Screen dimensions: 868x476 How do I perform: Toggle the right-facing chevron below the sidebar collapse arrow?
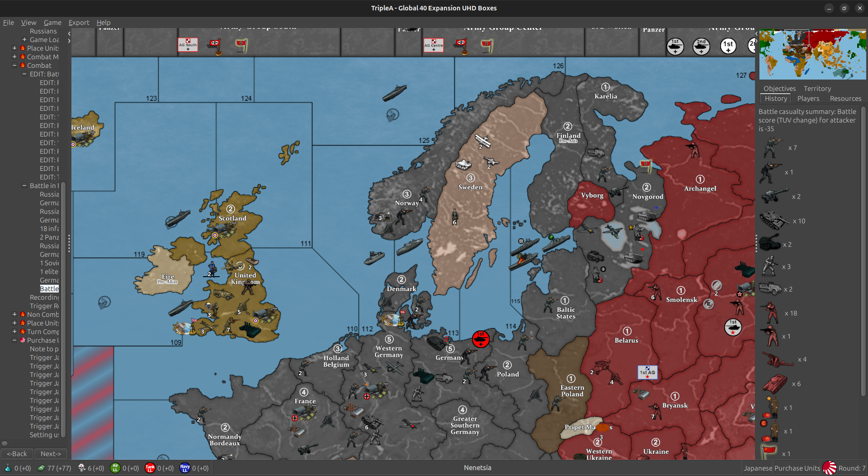pos(69,41)
